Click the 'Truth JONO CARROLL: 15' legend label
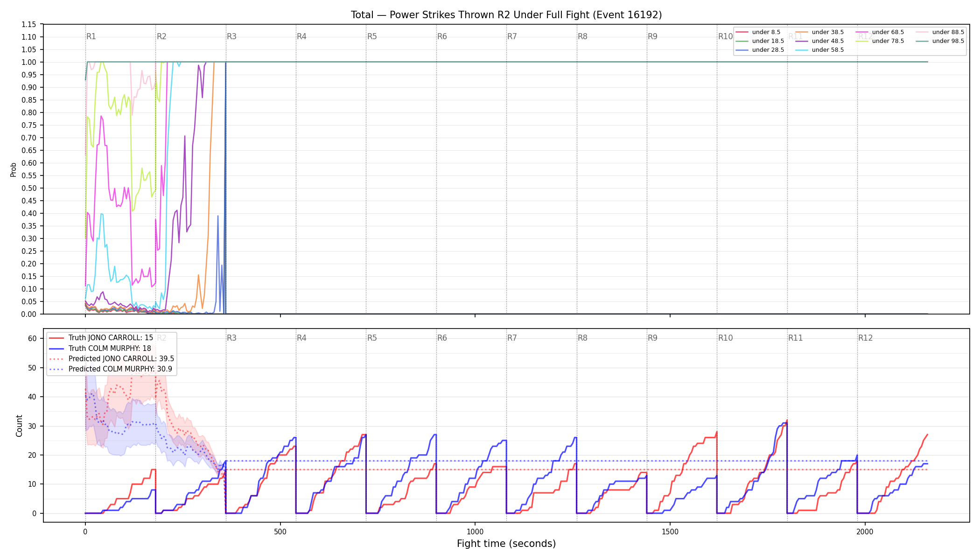980x560 pixels. [111, 338]
